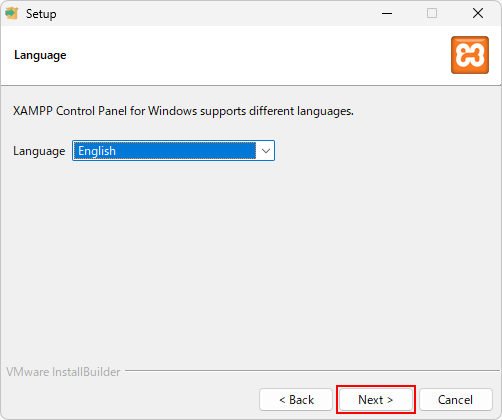Click the text about XAMPP Control Panel languages
The image size is (502, 420).
pos(183,111)
